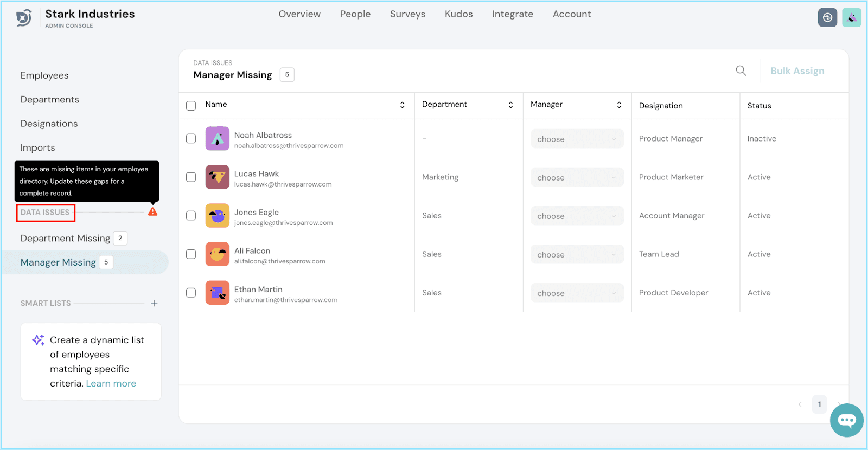Sort by Manager column arrows

click(x=619, y=105)
